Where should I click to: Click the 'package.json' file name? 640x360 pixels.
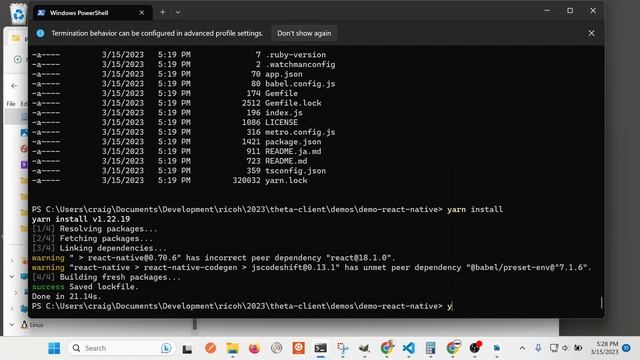point(293,142)
